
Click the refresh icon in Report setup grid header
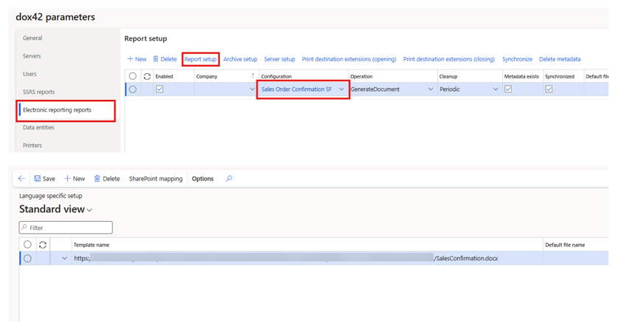point(147,76)
